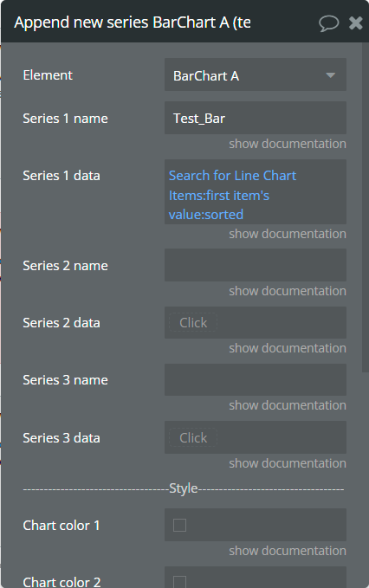Screen dimensions: 369x588
Task: Show documentation under Series 2 data
Action: pos(288,348)
